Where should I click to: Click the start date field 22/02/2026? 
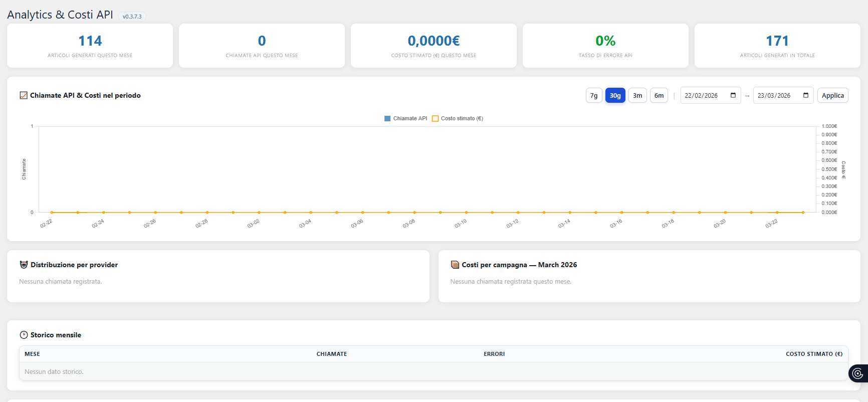711,95
